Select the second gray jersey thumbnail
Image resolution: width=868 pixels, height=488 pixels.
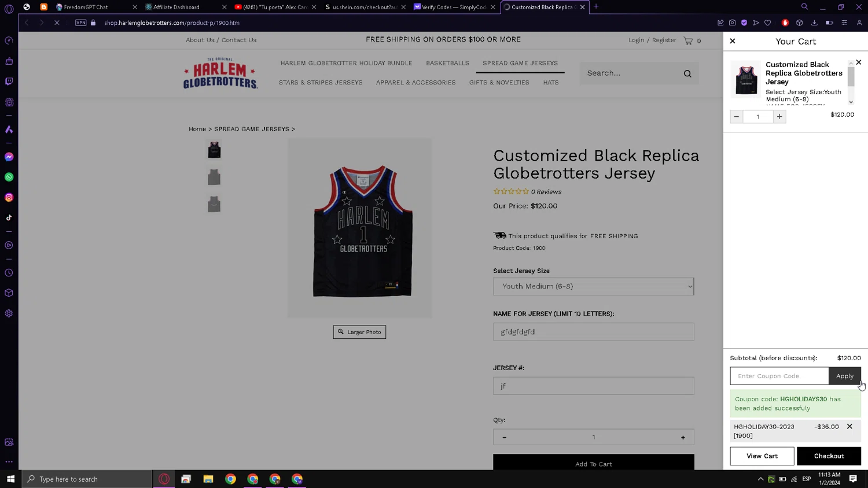[x=214, y=177]
